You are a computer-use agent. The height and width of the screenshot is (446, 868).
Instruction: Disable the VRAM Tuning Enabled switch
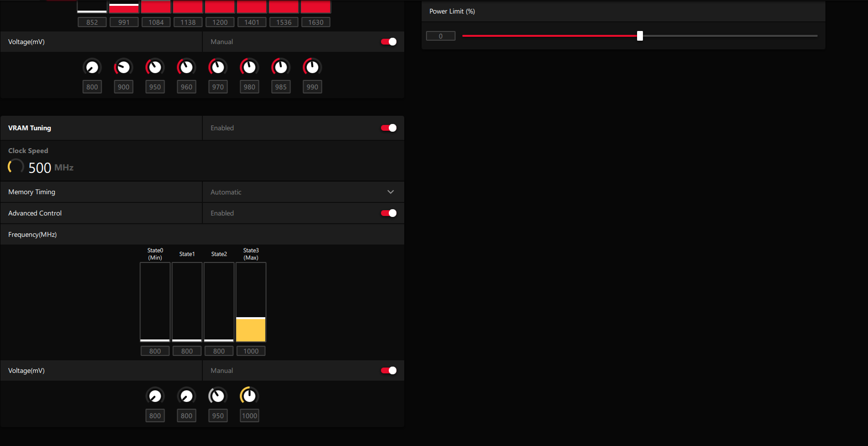[x=389, y=128]
